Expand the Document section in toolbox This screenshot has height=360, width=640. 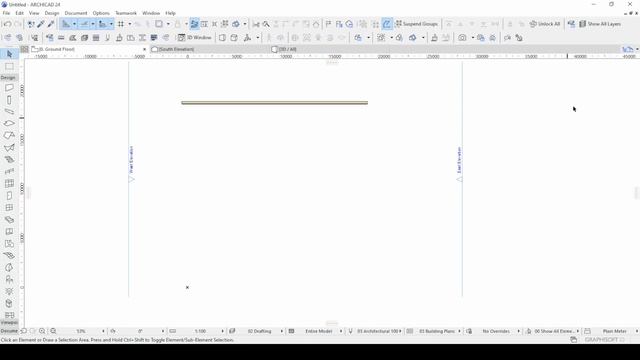pos(9,331)
